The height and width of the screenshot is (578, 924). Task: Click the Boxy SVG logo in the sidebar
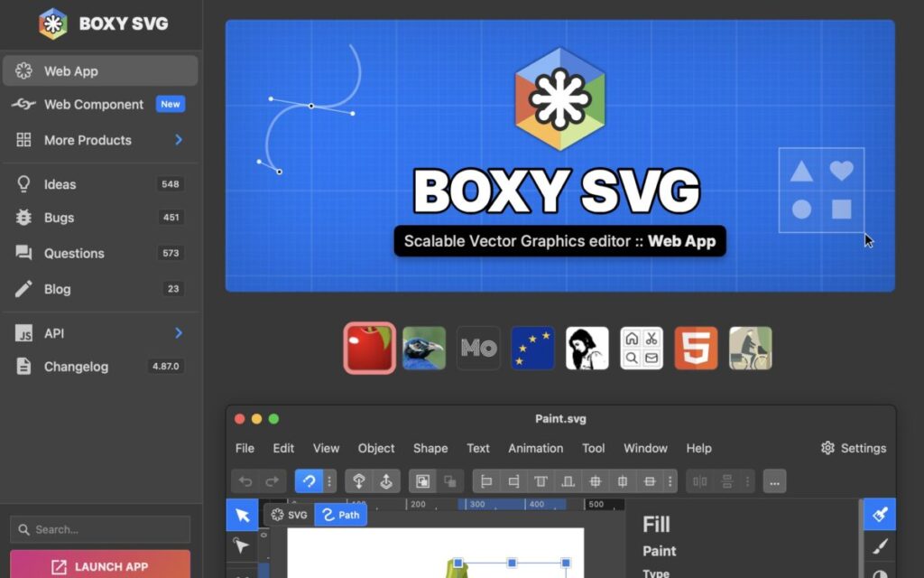click(53, 23)
